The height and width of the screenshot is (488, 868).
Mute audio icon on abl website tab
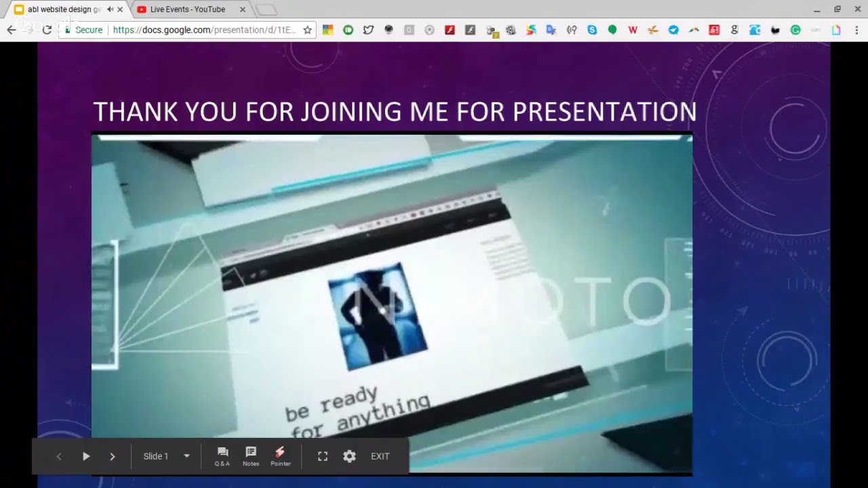click(x=110, y=9)
